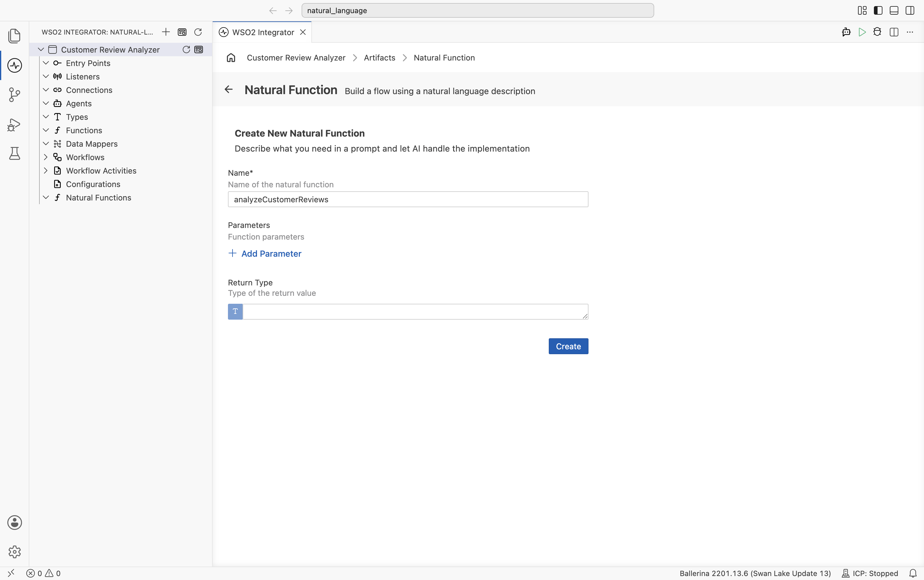
Task: Collapse the Data Mappers section
Action: 46,143
